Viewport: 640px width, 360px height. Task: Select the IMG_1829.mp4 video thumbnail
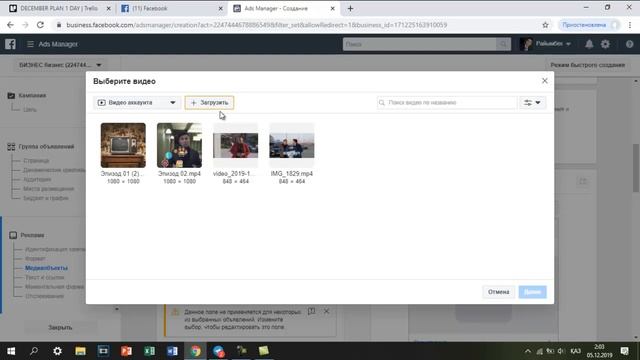292,145
